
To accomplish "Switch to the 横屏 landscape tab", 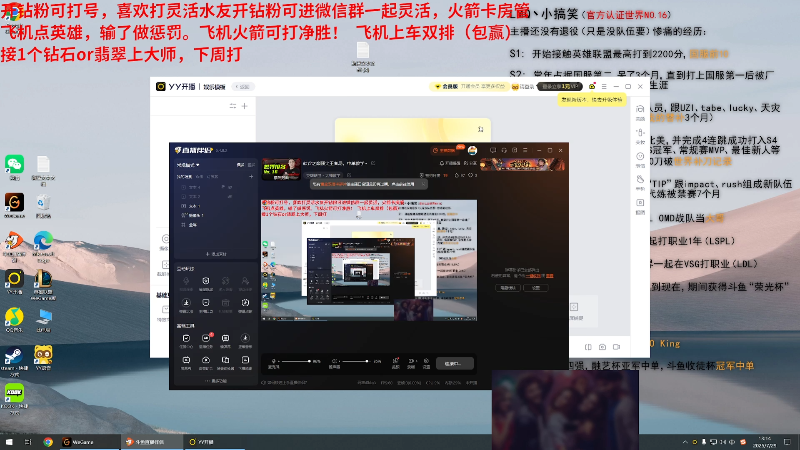I will (240, 165).
